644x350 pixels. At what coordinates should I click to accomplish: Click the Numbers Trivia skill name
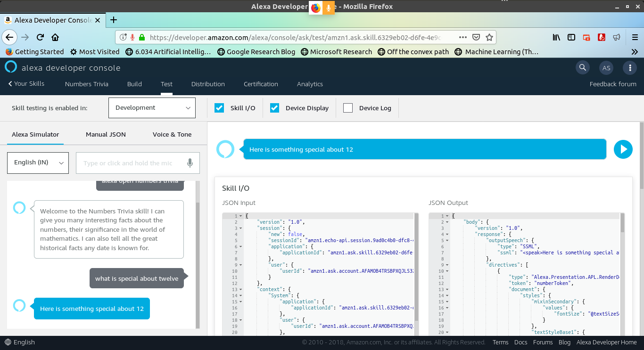87,84
